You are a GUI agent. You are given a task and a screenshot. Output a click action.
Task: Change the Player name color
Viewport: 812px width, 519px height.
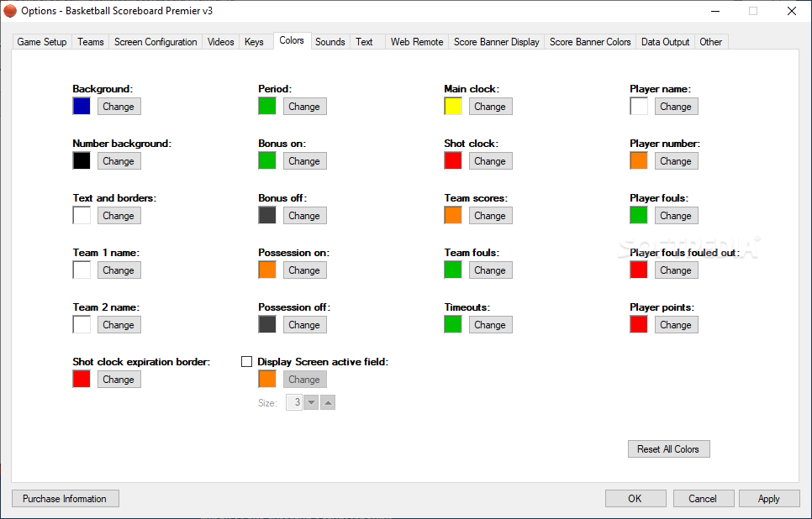click(677, 107)
